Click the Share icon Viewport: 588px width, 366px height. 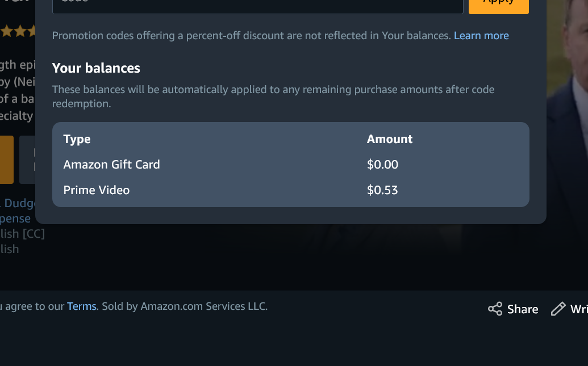tap(495, 309)
